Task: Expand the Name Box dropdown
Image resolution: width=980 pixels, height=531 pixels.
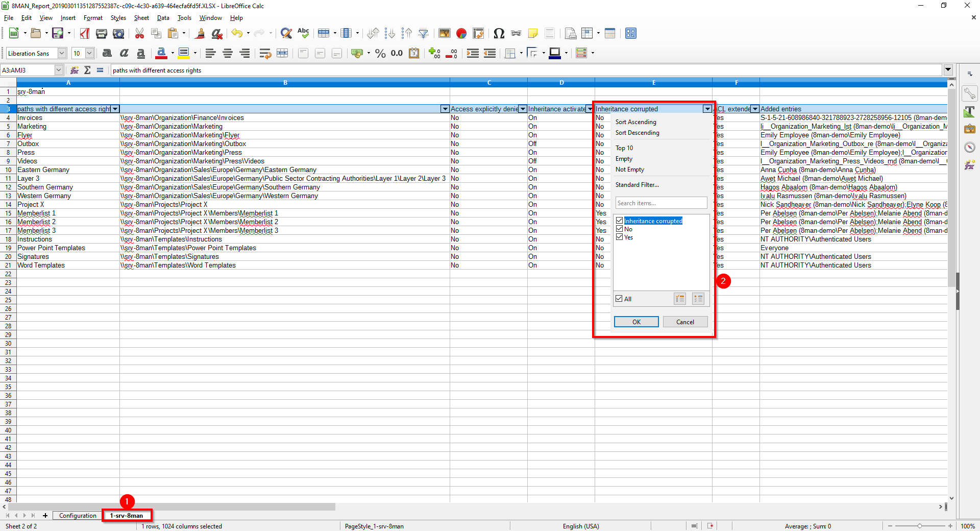Action: pyautogui.click(x=59, y=70)
